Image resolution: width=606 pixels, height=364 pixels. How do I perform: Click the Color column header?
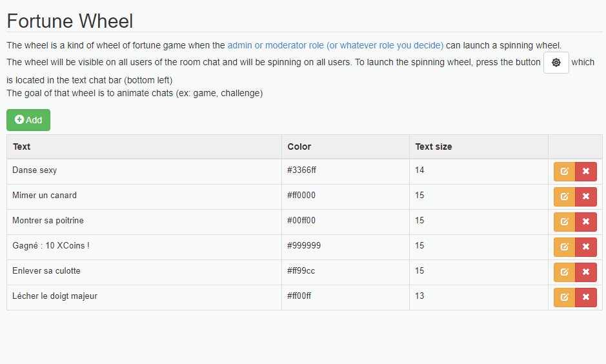click(299, 147)
